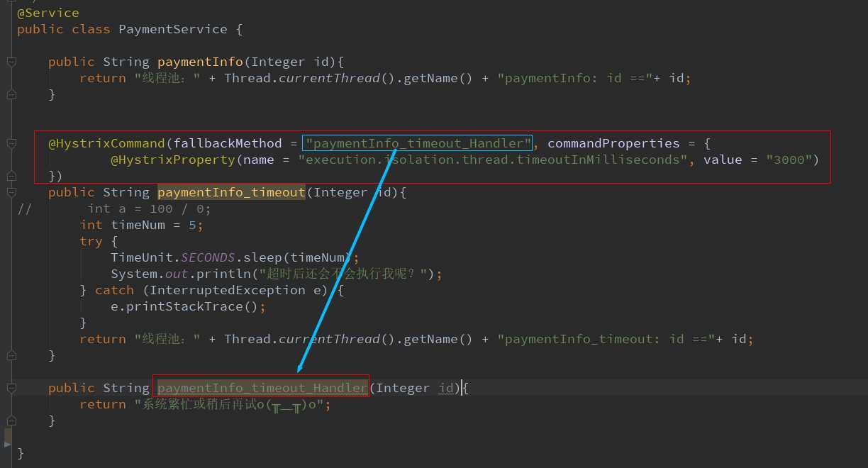Viewport: 868px width, 468px height.
Task: Click commented line int a = 100 / 0
Action: 150,208
